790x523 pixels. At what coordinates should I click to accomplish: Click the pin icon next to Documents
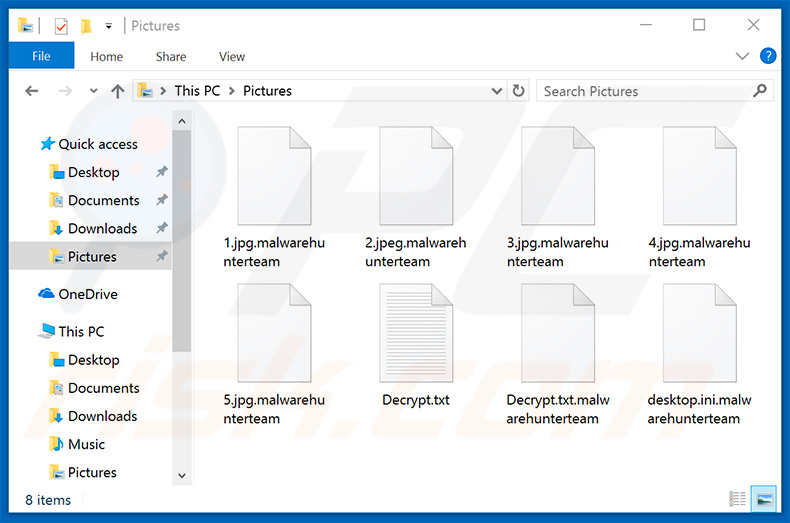pyautogui.click(x=161, y=200)
